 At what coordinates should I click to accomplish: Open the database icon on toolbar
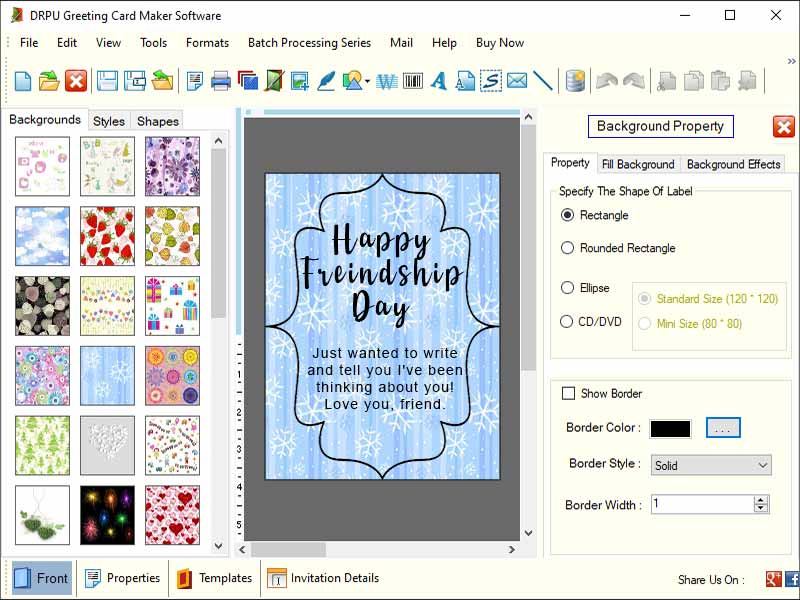[575, 81]
